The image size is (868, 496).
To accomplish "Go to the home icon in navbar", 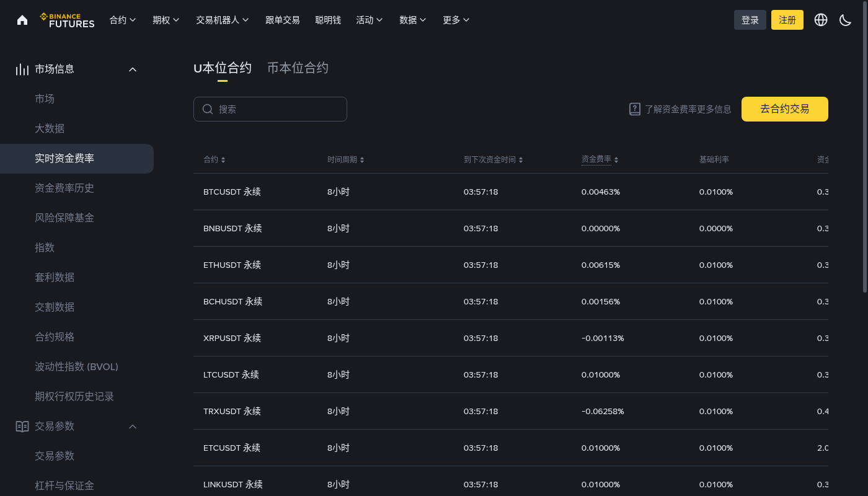I will point(22,20).
